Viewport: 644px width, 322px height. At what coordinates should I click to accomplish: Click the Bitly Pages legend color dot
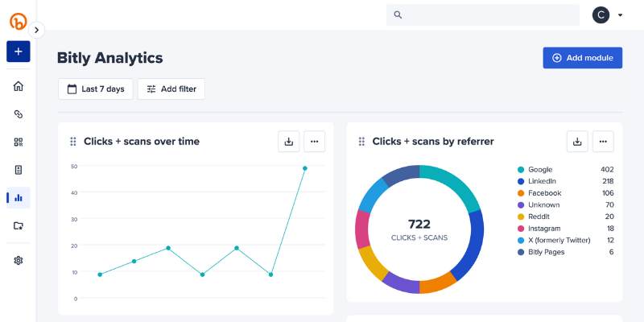[521, 252]
